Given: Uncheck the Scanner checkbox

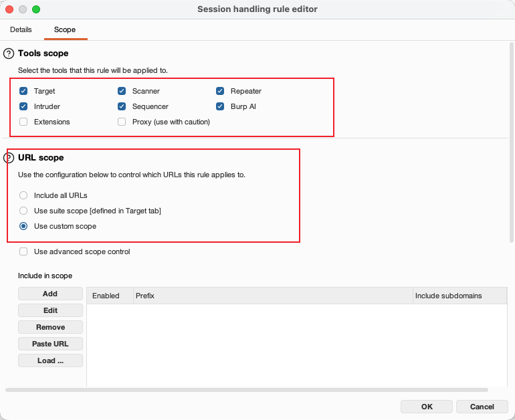Looking at the screenshot, I should pyautogui.click(x=122, y=91).
